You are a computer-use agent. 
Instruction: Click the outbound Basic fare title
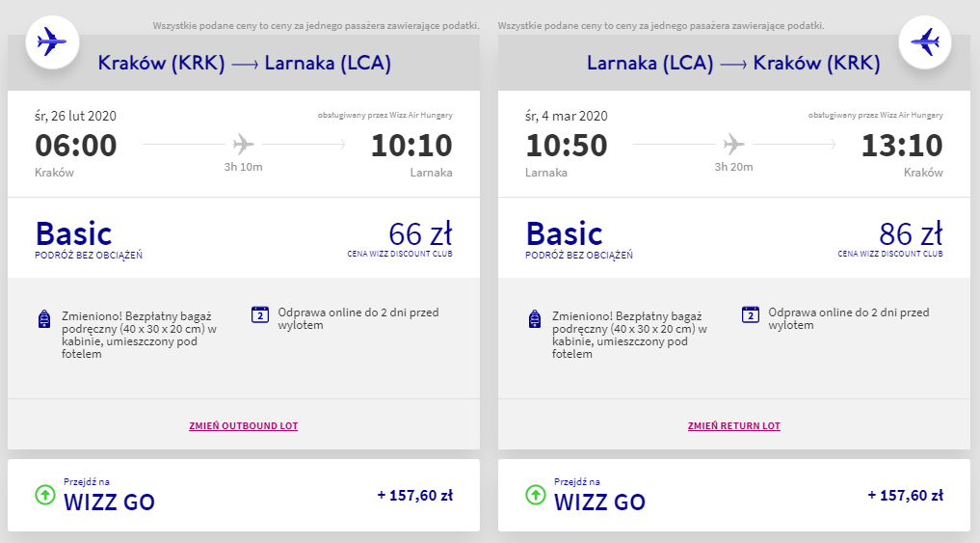coord(74,233)
